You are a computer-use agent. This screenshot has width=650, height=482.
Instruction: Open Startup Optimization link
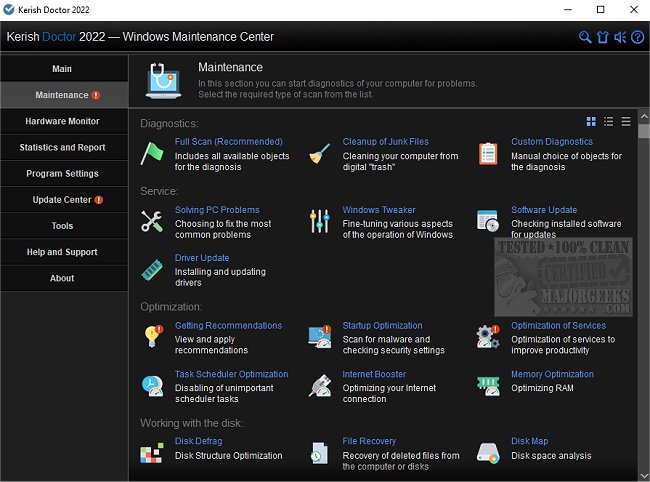(382, 325)
